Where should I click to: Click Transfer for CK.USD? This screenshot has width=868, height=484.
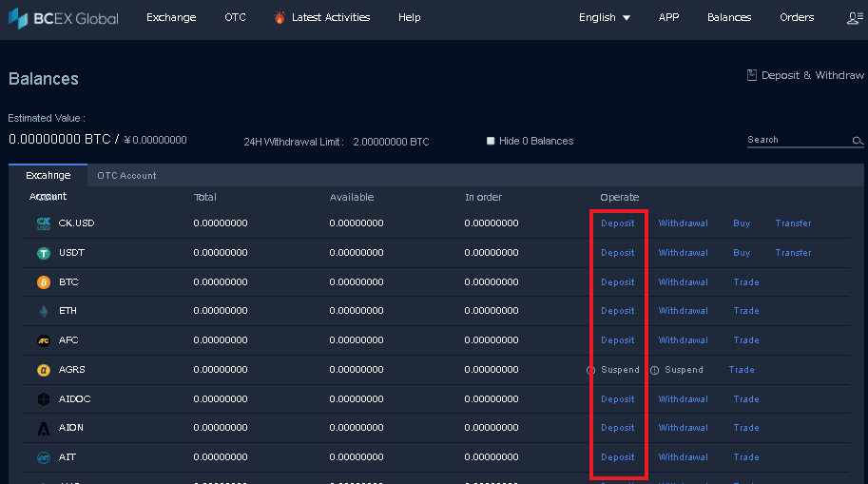click(x=793, y=223)
